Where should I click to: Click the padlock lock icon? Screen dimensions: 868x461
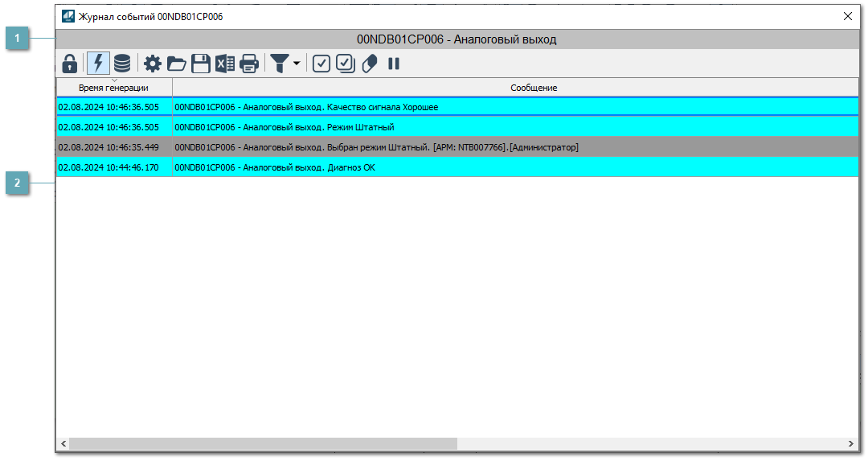(x=70, y=64)
